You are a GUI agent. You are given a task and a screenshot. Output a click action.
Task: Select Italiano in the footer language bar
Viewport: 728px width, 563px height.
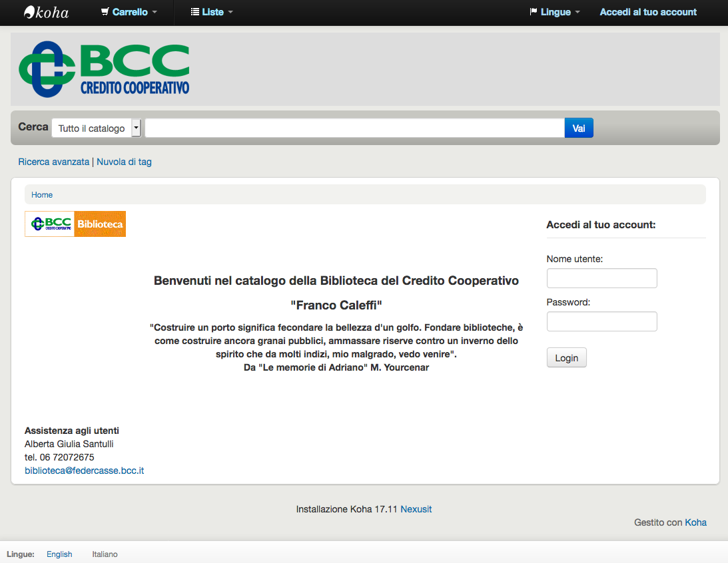pyautogui.click(x=105, y=554)
